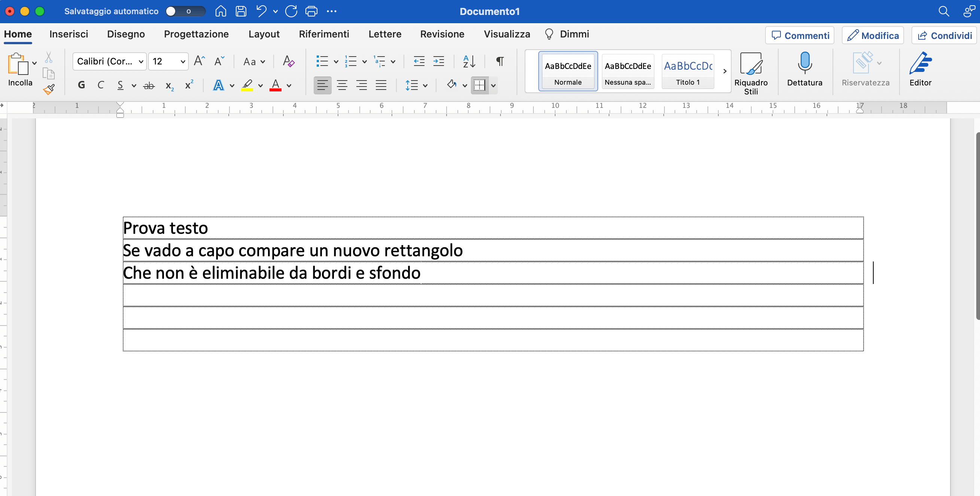Click the Condividi button
Viewport: 980px width, 496px height.
944,35
